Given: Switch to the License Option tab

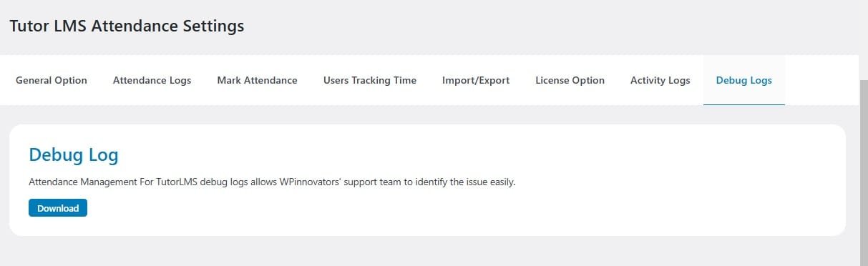Looking at the screenshot, I should pos(570,80).
